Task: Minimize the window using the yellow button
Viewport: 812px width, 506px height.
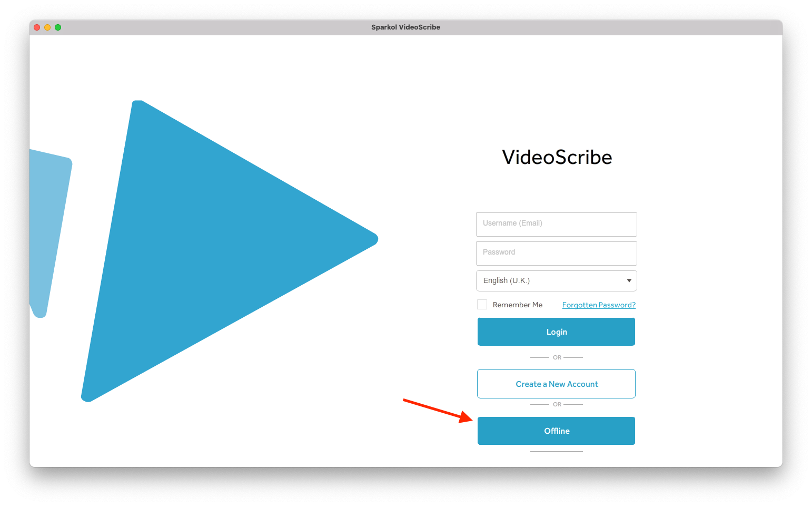Action: (x=47, y=27)
